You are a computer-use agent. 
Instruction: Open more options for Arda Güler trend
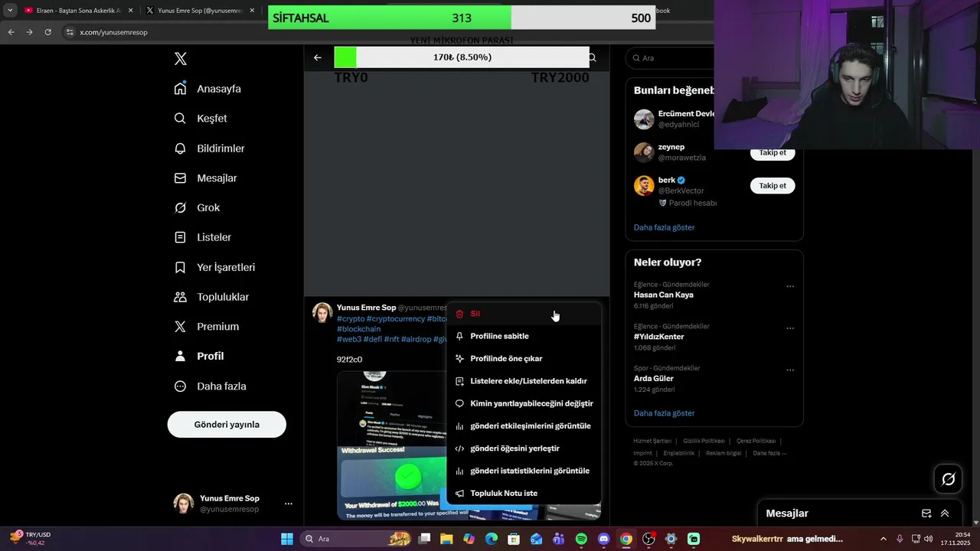(790, 370)
